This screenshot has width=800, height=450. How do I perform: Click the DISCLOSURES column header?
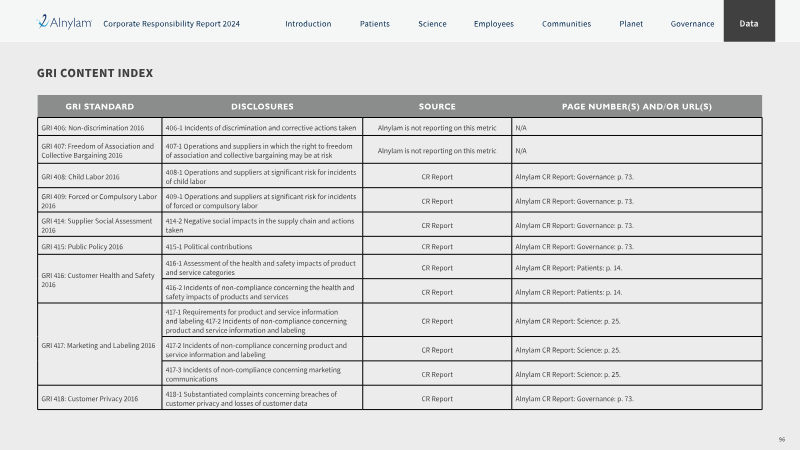point(262,106)
